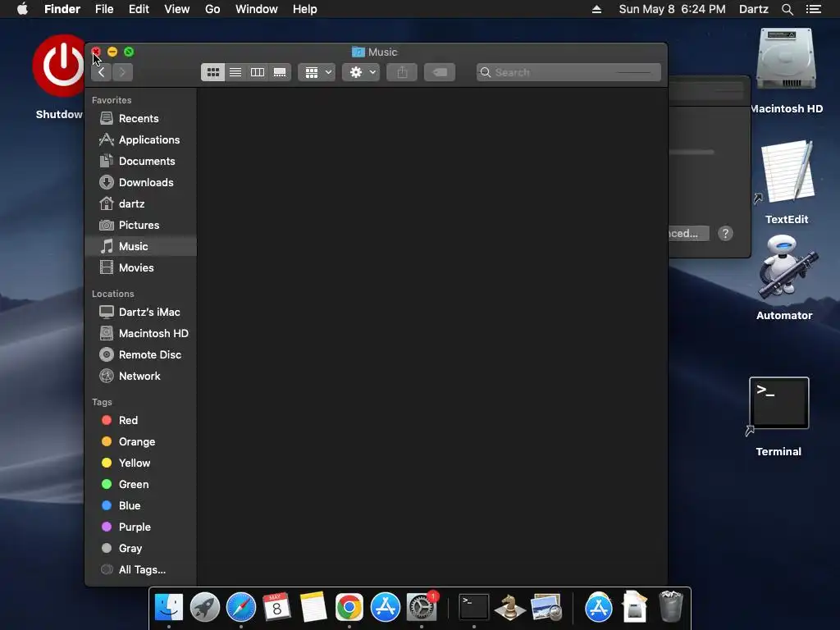Image resolution: width=840 pixels, height=630 pixels.
Task: Open the Window menu
Action: 257,9
